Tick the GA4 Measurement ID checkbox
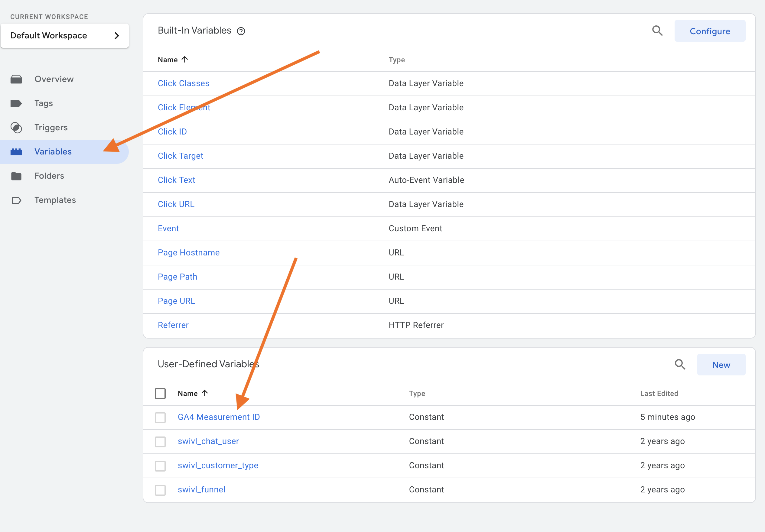This screenshot has height=532, width=765. (160, 417)
